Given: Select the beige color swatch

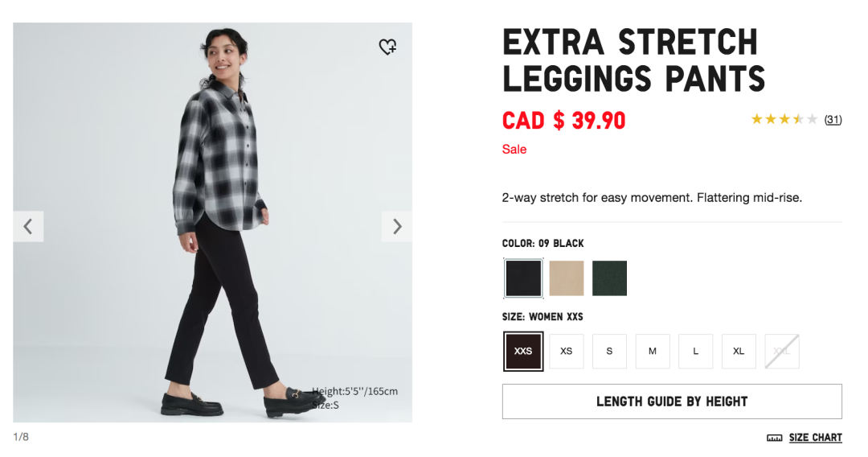Looking at the screenshot, I should coord(567,278).
